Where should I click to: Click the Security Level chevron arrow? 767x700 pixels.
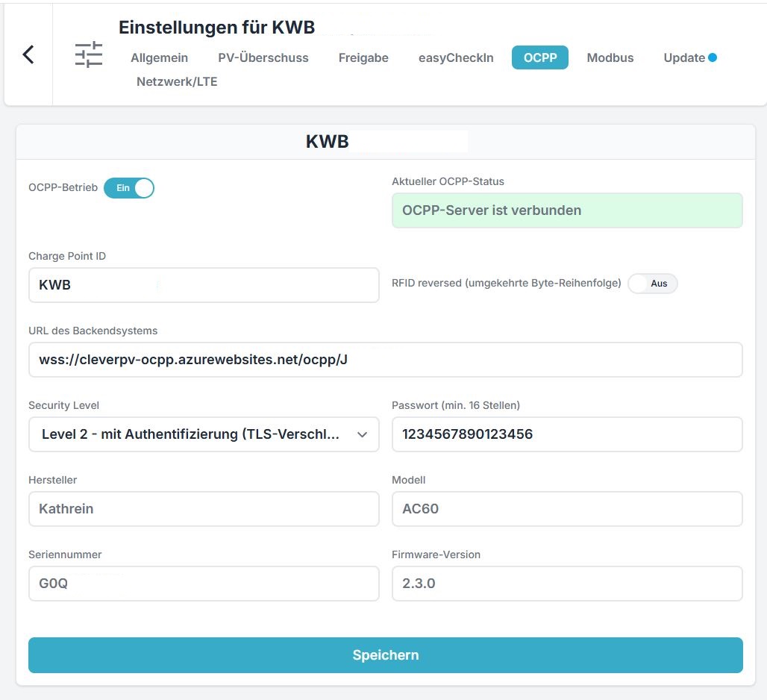click(x=362, y=435)
